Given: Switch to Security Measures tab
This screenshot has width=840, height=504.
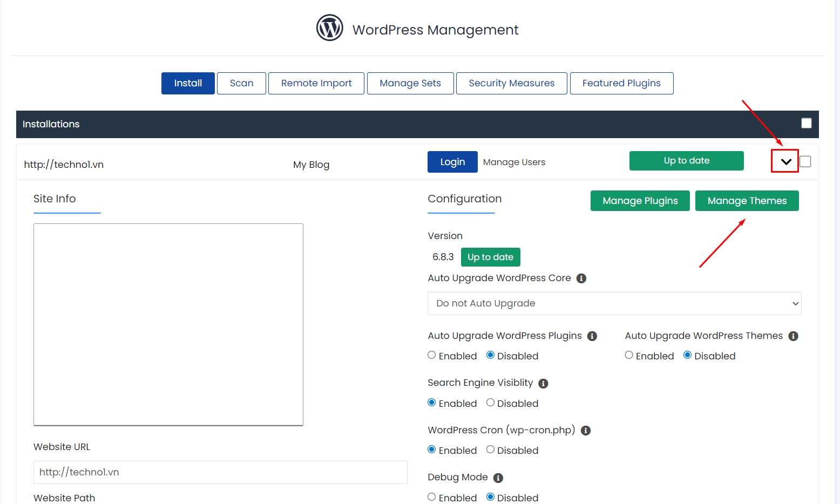Looking at the screenshot, I should [511, 84].
